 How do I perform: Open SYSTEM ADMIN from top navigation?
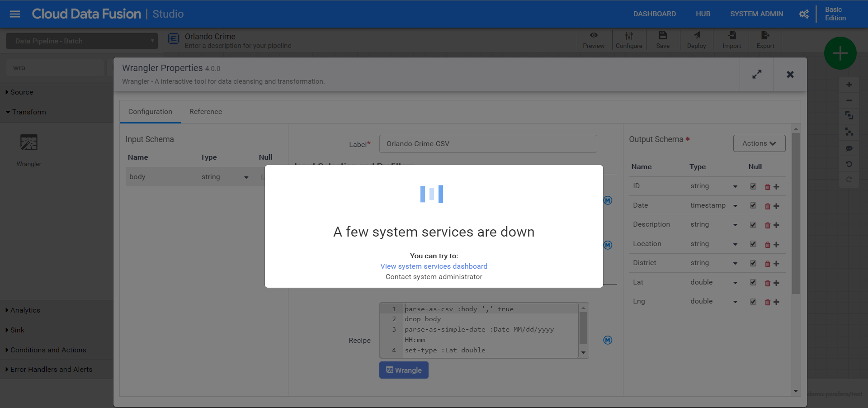click(x=756, y=14)
